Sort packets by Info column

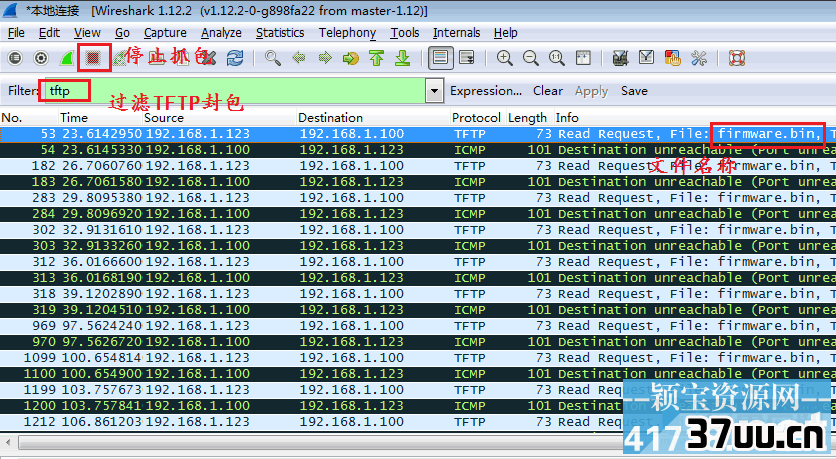tap(694, 117)
